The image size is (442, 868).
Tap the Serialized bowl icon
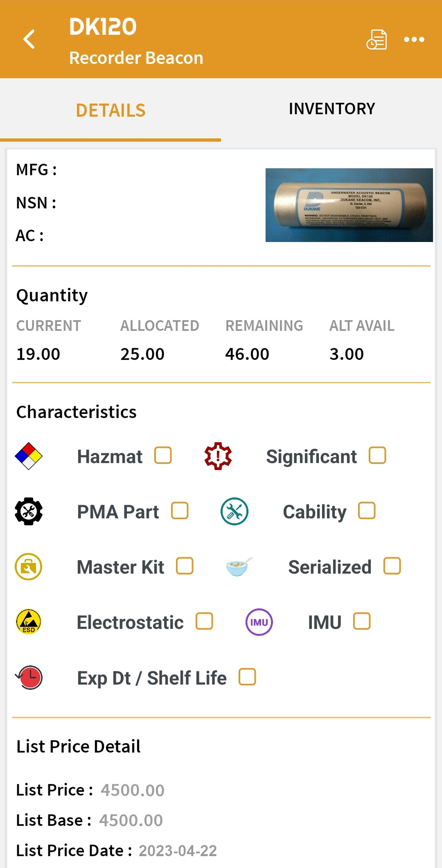tap(239, 567)
